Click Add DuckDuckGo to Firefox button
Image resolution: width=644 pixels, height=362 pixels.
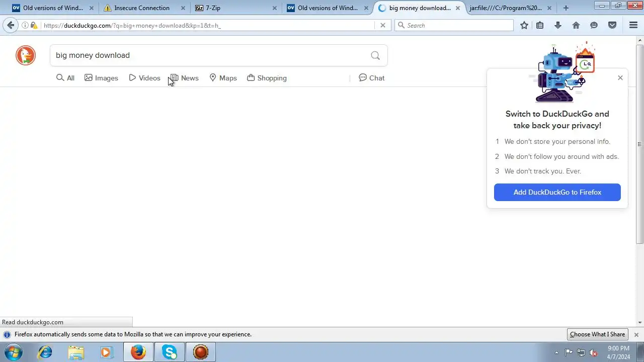[557, 192]
